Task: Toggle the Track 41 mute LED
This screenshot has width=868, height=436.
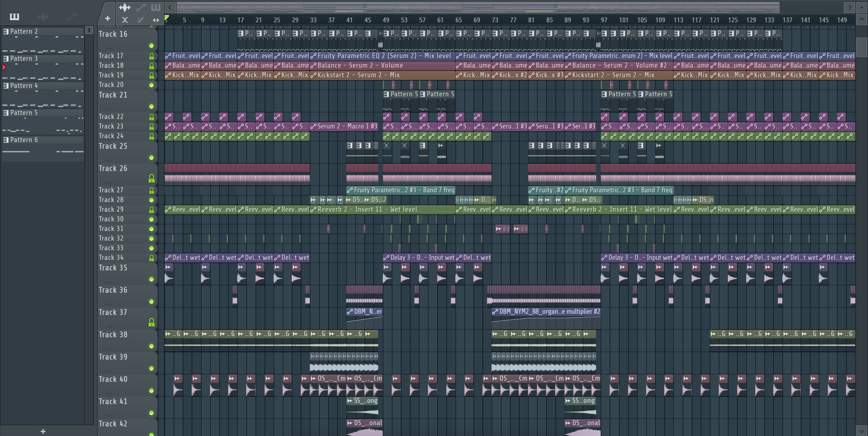Action: [152, 413]
